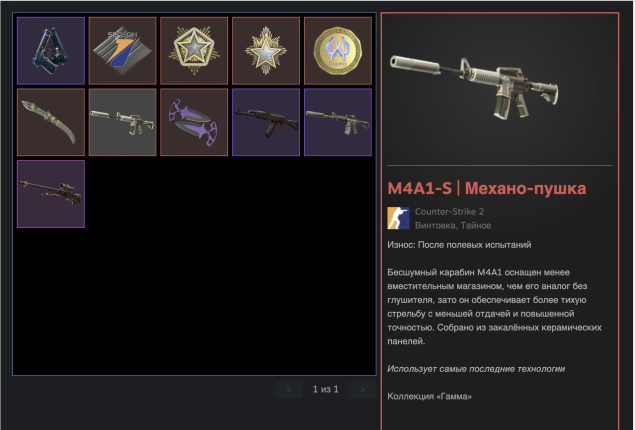Click the Коллекция «Гамма» text
This screenshot has width=635, height=430.
pos(429,396)
